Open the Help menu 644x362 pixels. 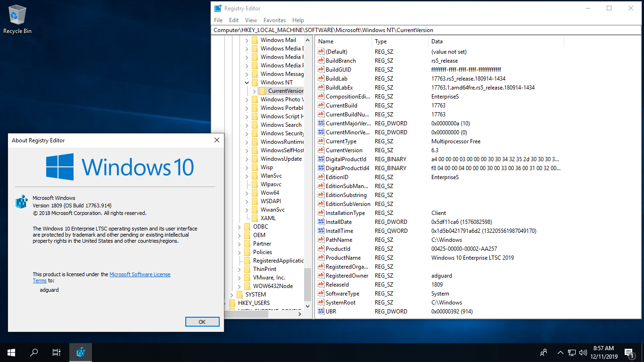pyautogui.click(x=298, y=20)
